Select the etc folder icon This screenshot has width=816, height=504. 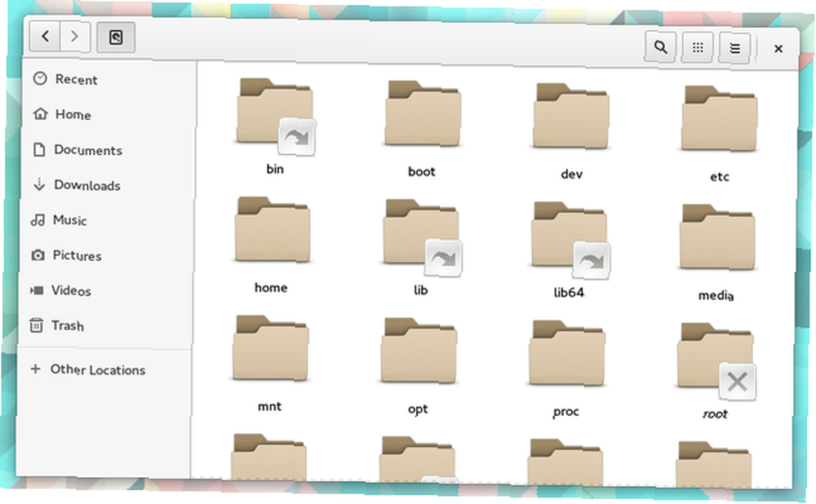[719, 119]
